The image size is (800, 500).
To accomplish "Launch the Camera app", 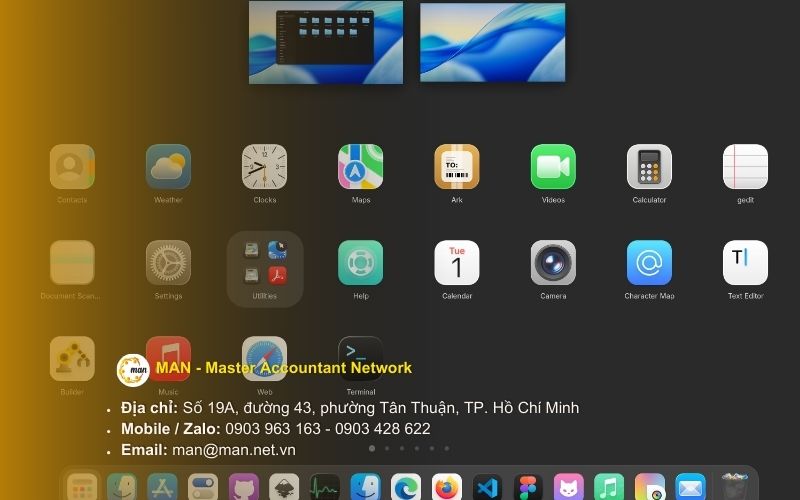I will [553, 263].
